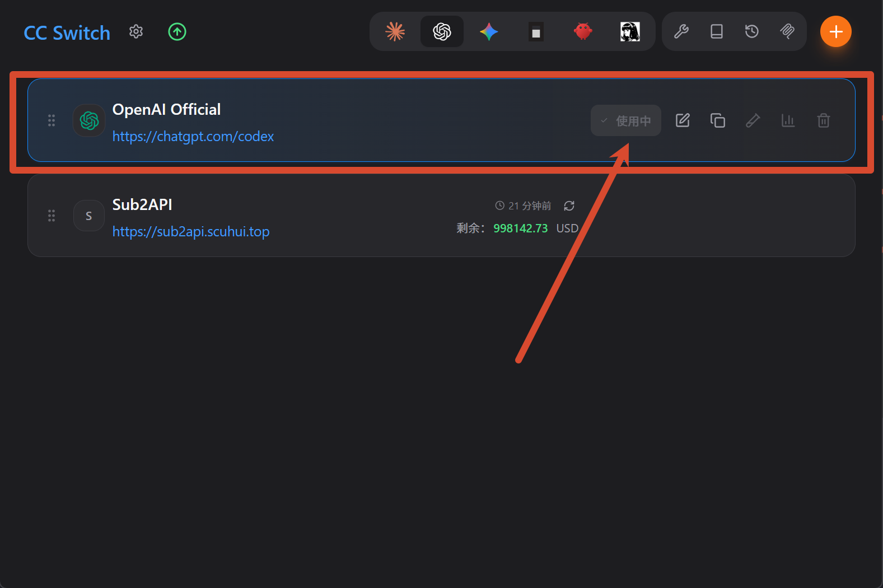Open the wrench tools icon
This screenshot has width=883, height=588.
(681, 31)
